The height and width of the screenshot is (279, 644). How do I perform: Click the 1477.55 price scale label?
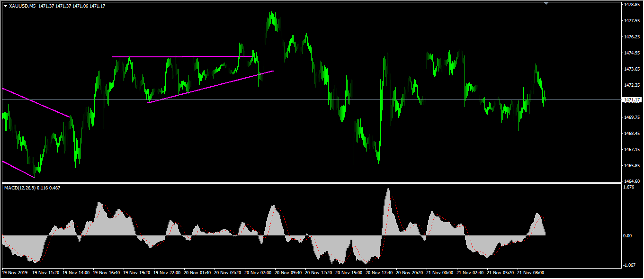click(x=632, y=21)
